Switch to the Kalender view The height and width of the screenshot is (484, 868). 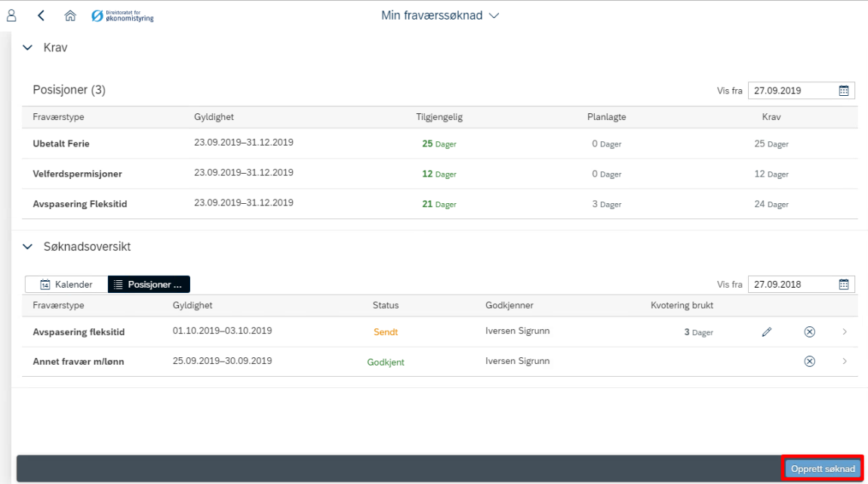66,284
